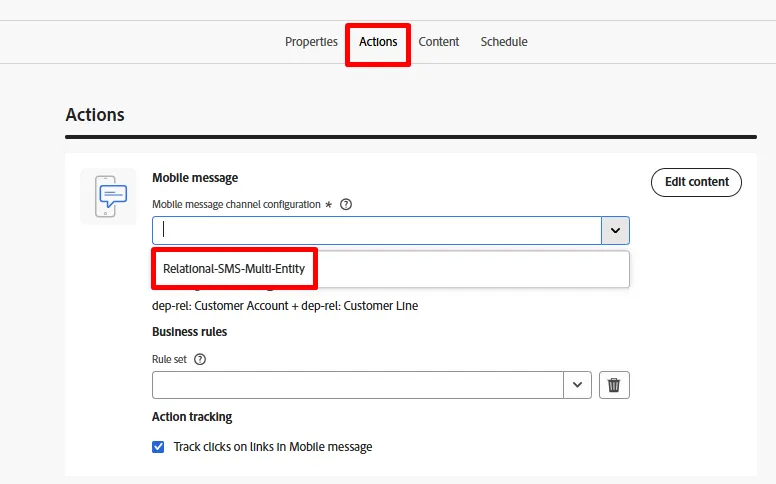Click the Action tracking heading
Screen dimensions: 776x484
192,417
